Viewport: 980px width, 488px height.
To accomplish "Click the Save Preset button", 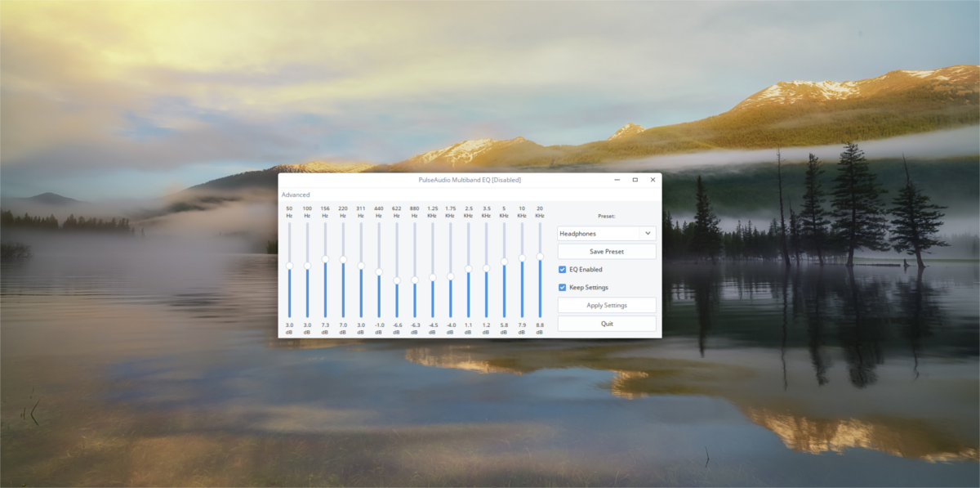I will [607, 251].
